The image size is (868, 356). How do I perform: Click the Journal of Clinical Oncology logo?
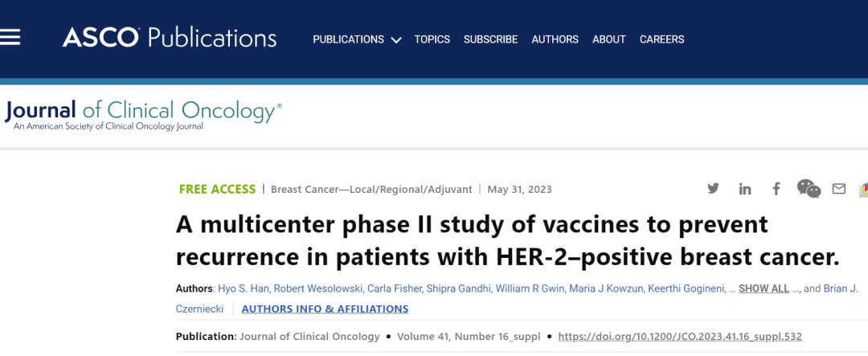click(143, 115)
